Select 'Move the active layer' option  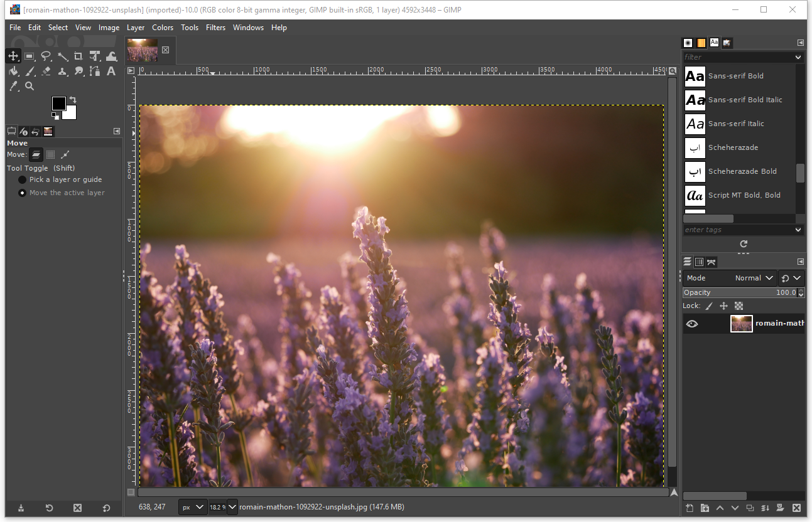23,193
